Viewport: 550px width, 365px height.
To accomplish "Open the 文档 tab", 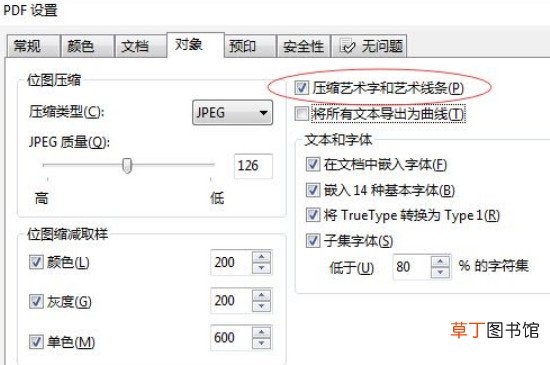I will (140, 46).
